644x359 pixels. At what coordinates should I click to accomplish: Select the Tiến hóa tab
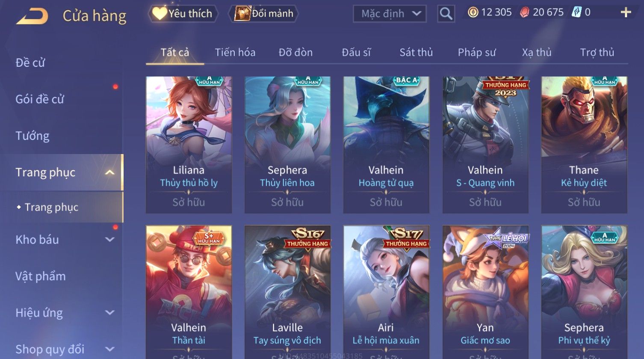pyautogui.click(x=235, y=52)
